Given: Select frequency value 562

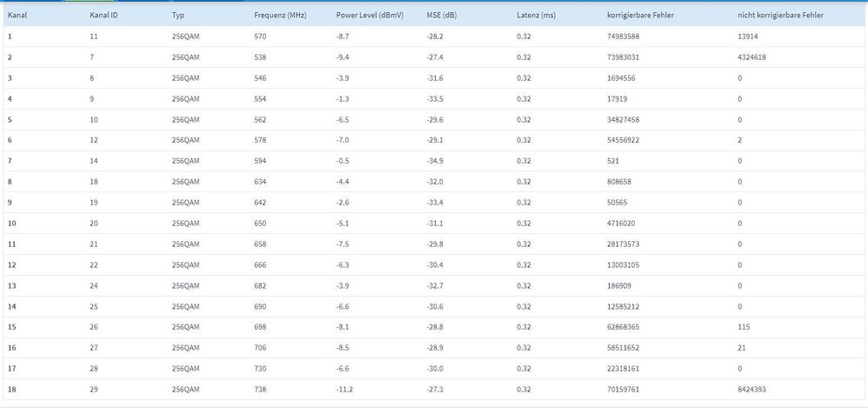Looking at the screenshot, I should coord(260,119).
